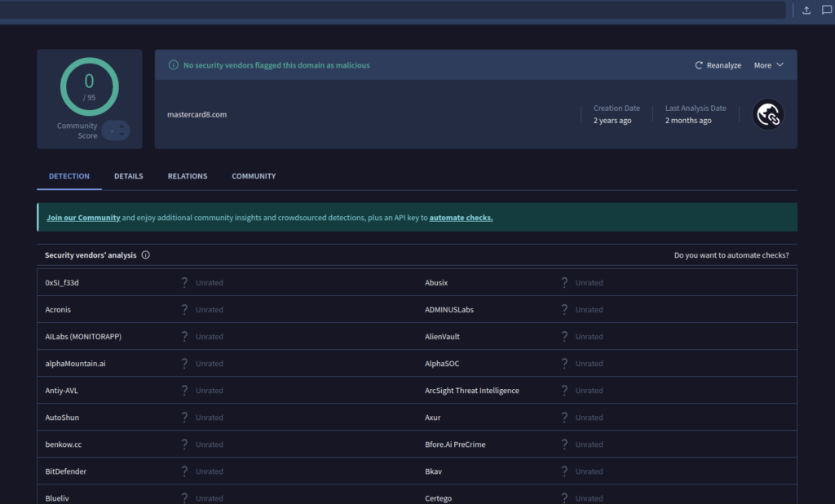Expand the Last Analysis Date details
835x504 pixels.
[x=695, y=114]
